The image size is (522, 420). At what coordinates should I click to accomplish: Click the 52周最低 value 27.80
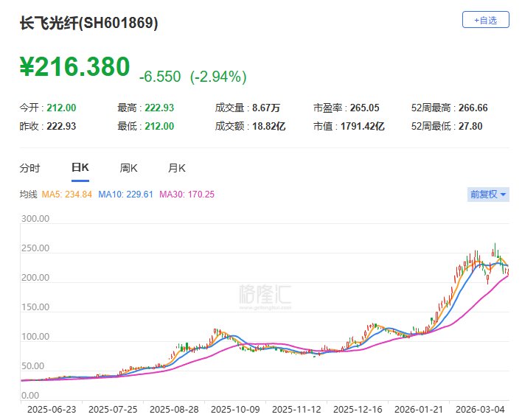click(x=470, y=126)
